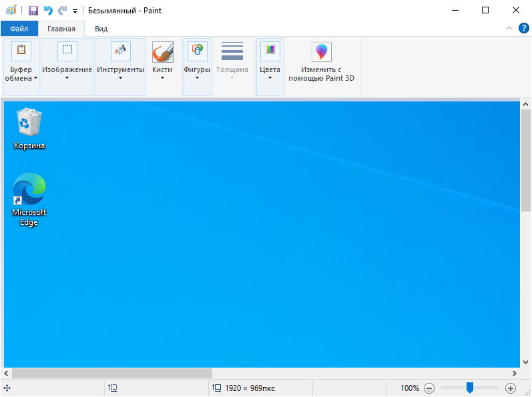Click the horizontal scrollbar right arrow
Screen dimensions: 532x397
pyautogui.click(x=515, y=373)
